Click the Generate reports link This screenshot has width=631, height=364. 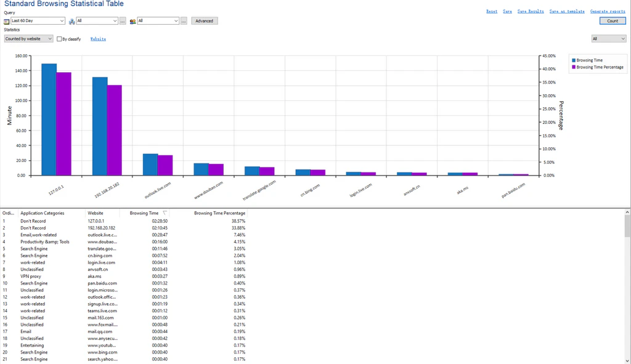tap(608, 11)
